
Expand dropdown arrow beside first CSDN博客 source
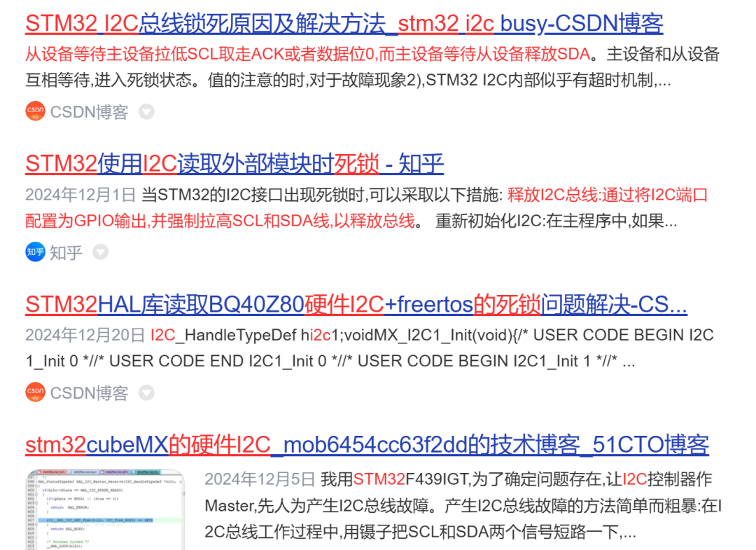click(146, 111)
